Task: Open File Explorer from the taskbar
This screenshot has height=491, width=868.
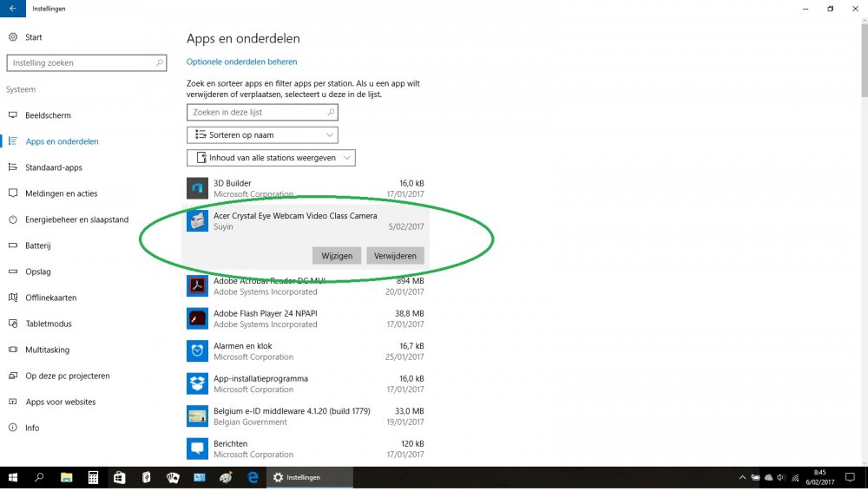Action: pyautogui.click(x=67, y=477)
